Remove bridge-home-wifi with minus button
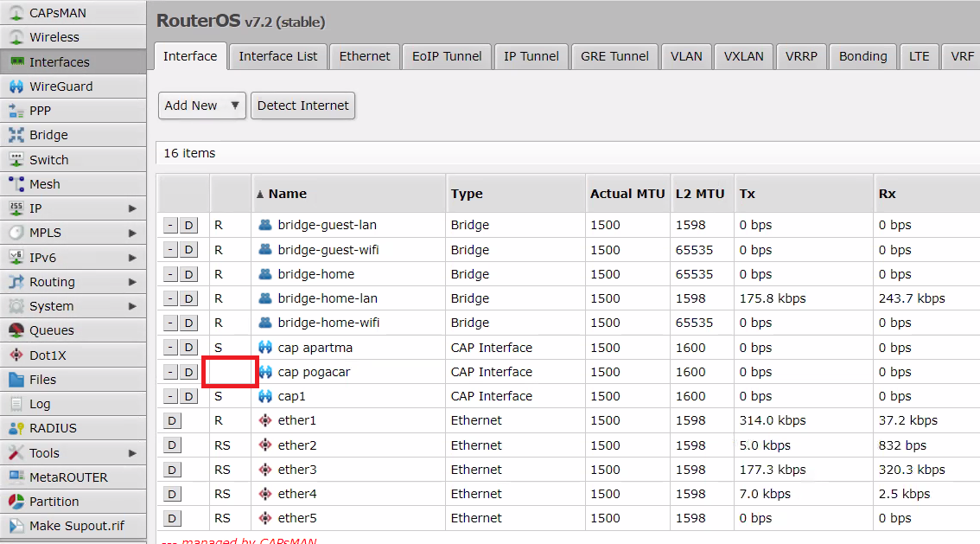This screenshot has width=980, height=544. [x=170, y=323]
